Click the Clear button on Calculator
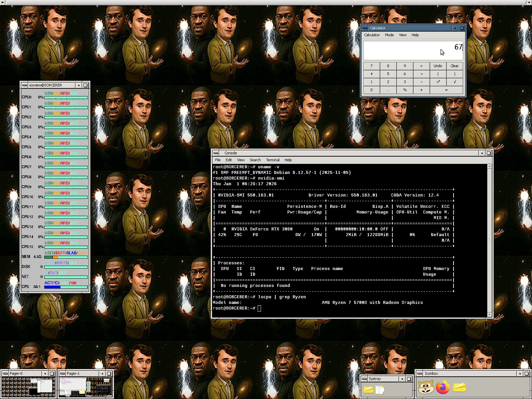The width and height of the screenshot is (532, 399). (x=455, y=66)
